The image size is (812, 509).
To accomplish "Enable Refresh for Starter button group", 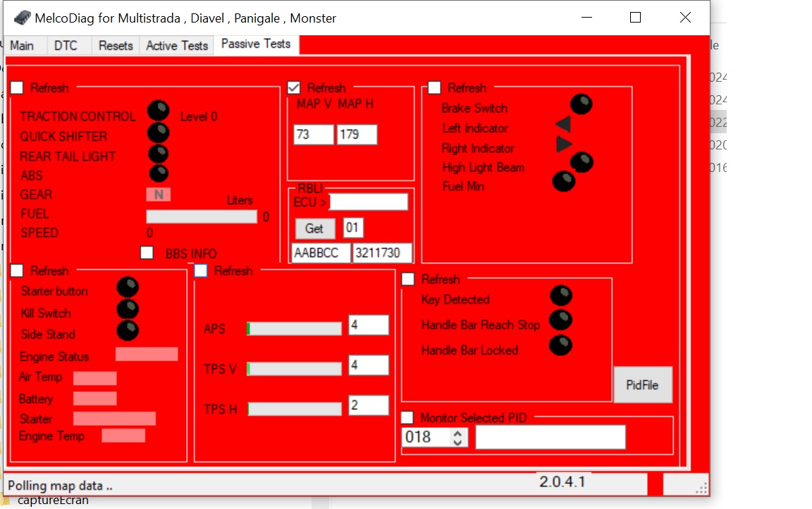I will click(x=17, y=270).
